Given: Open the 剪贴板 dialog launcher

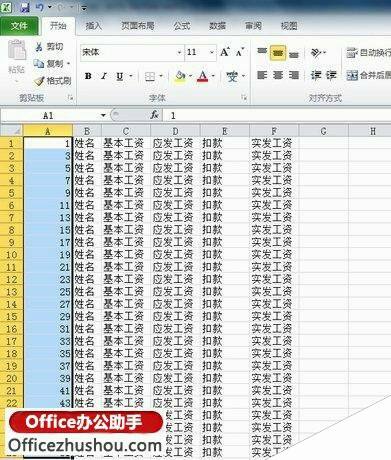Looking at the screenshot, I should [70, 98].
